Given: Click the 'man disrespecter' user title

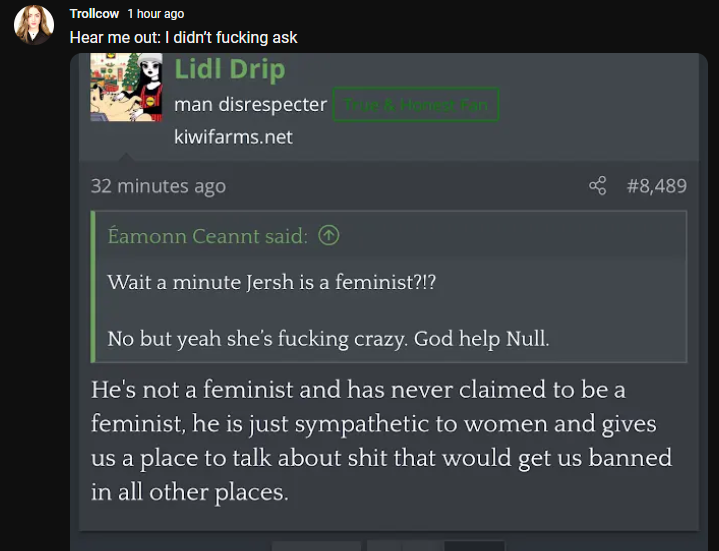Looking at the screenshot, I should point(250,105).
